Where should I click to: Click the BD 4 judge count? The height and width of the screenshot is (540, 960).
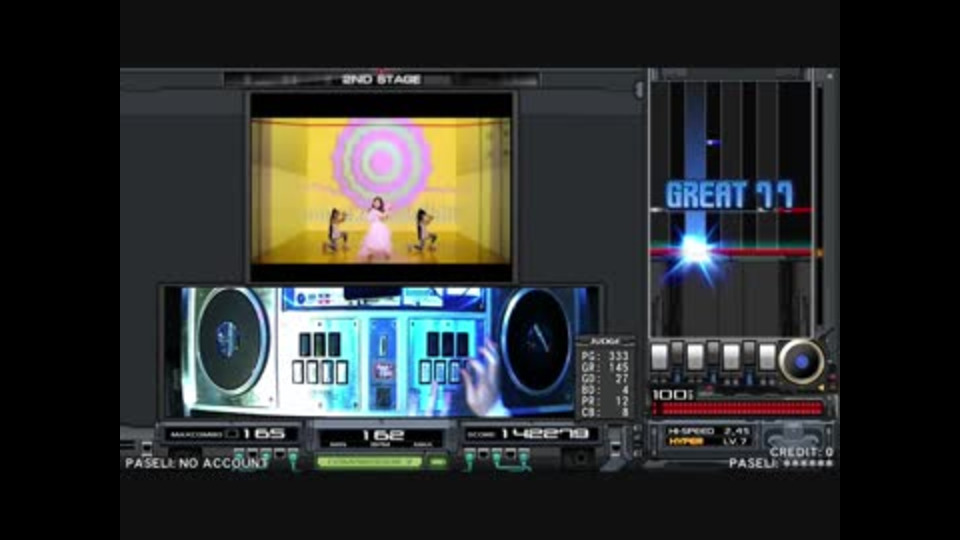point(605,390)
